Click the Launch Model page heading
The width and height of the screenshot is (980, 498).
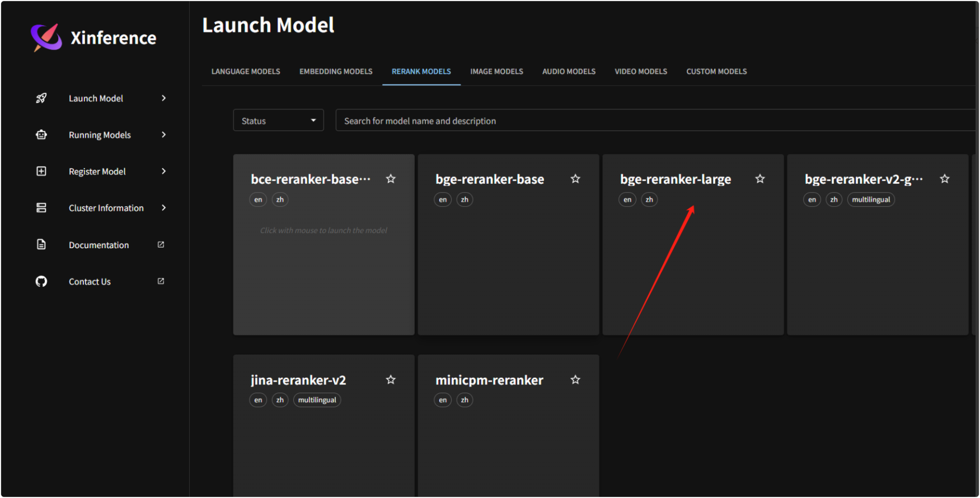[x=268, y=25]
